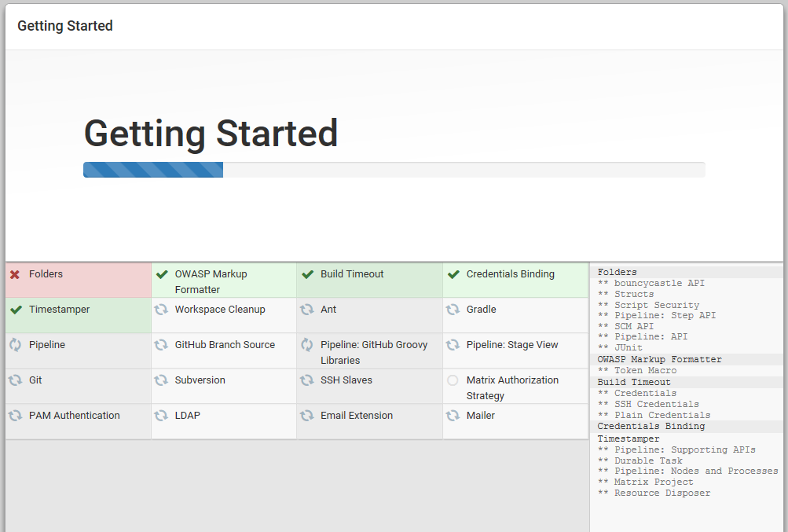This screenshot has height=532, width=788.
Task: Click the spinner icon next to Pipeline
Action: (x=16, y=345)
